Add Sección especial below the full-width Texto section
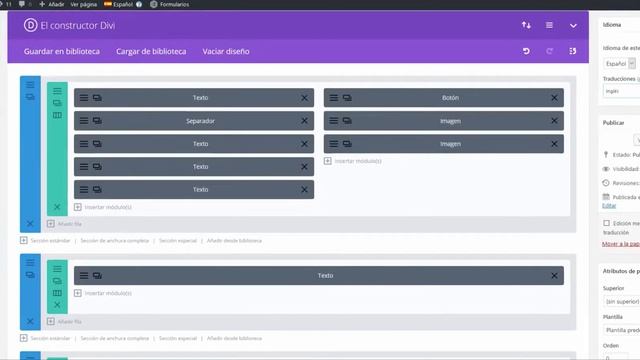 pyautogui.click(x=178, y=338)
